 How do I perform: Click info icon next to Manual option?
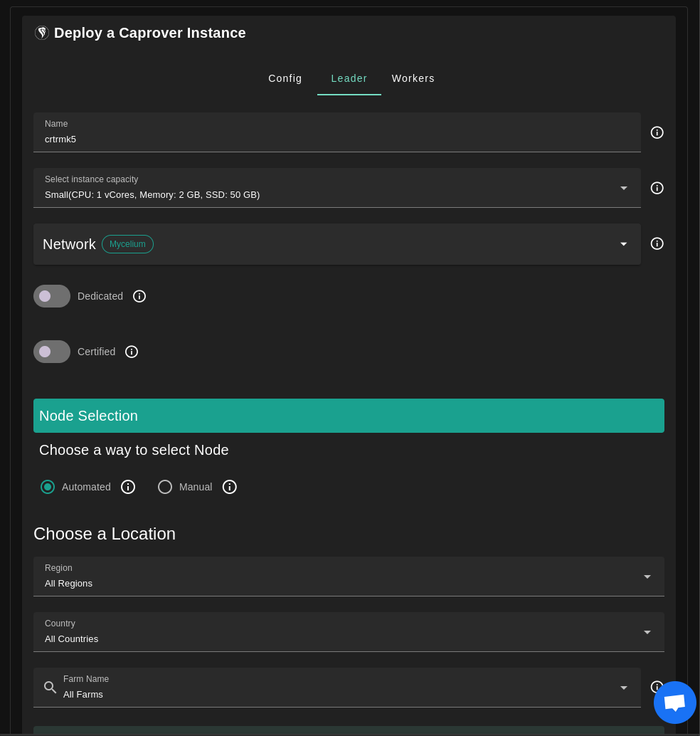229,487
